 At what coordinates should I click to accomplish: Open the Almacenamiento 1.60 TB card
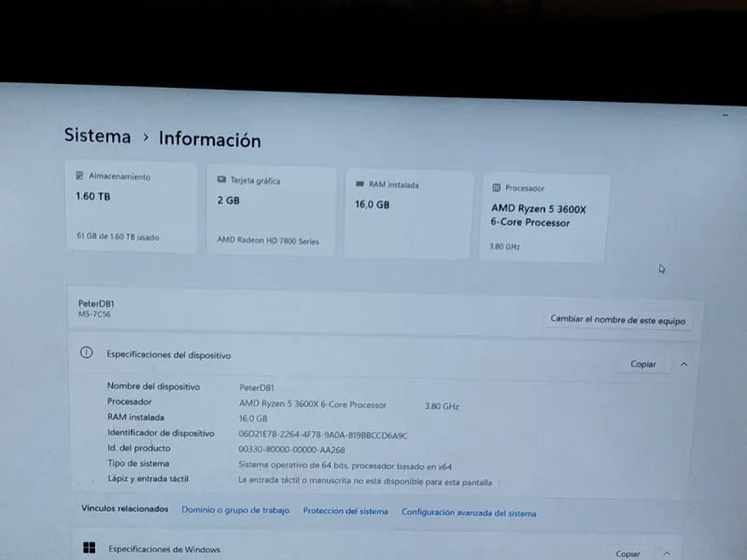(x=132, y=207)
